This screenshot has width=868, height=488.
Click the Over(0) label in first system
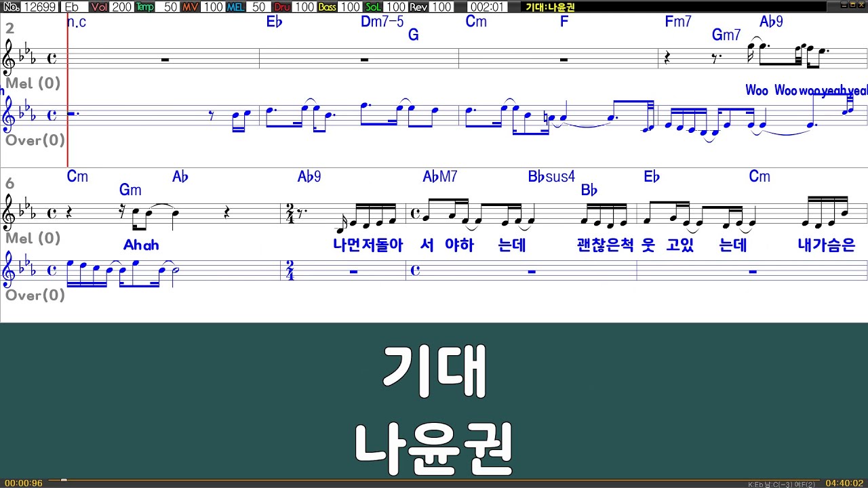pos(35,140)
